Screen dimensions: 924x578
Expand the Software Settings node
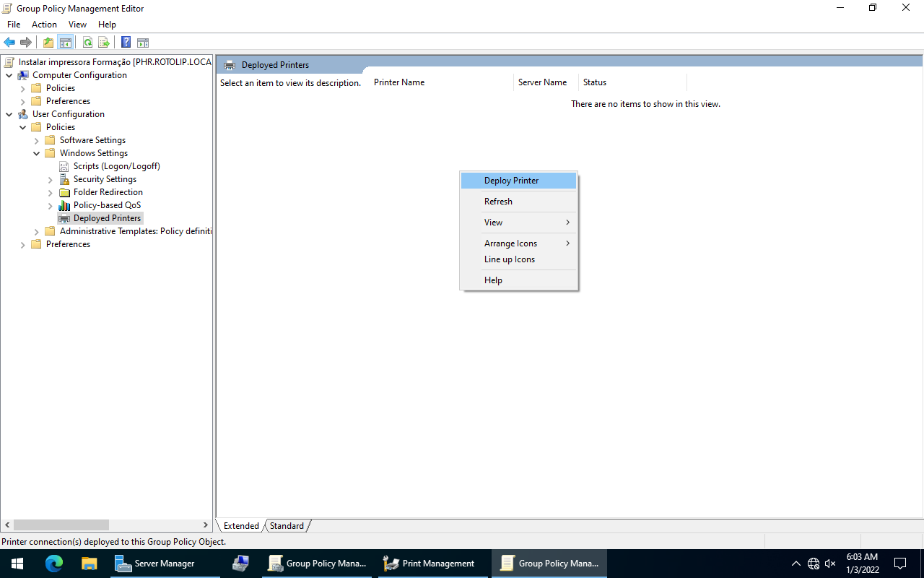(37, 140)
